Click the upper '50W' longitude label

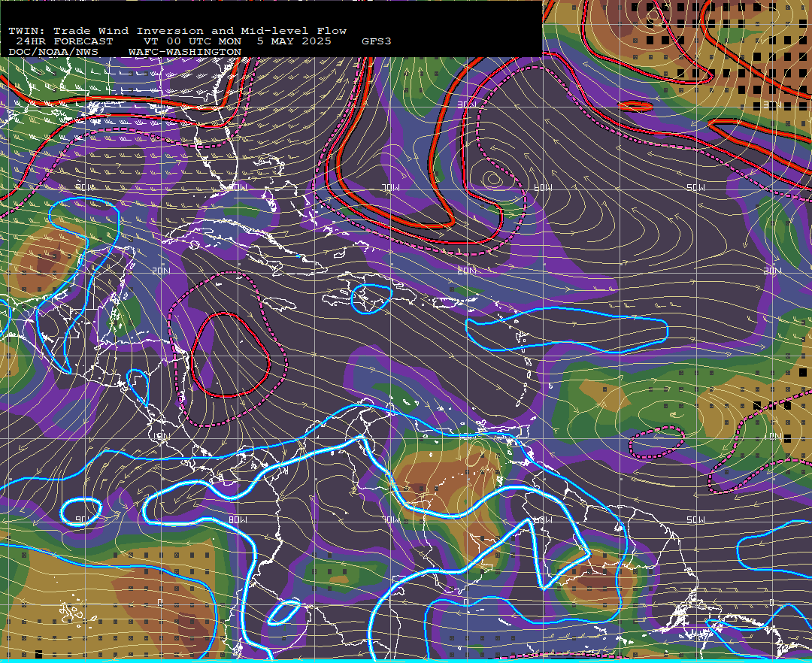coord(695,187)
